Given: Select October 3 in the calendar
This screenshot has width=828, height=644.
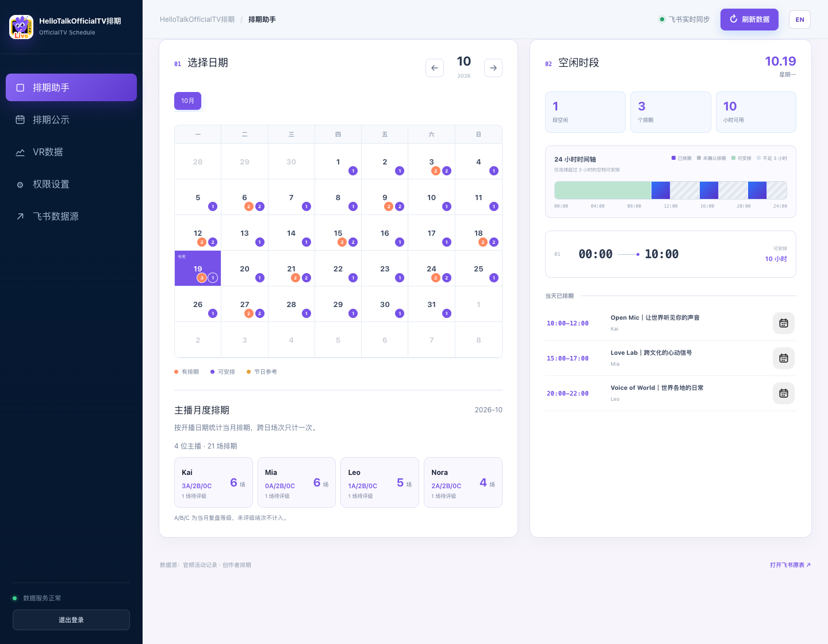Looking at the screenshot, I should 431,162.
